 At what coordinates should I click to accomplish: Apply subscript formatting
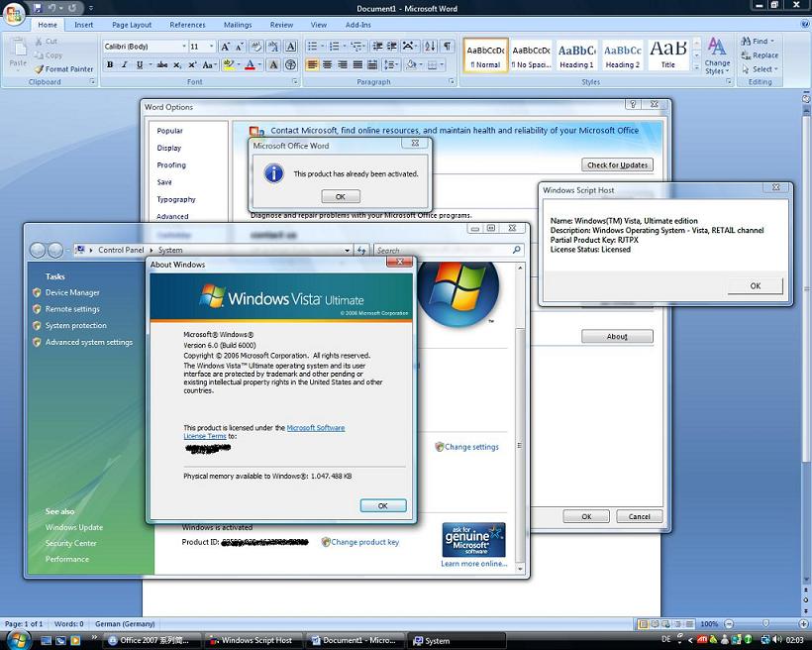point(177,64)
